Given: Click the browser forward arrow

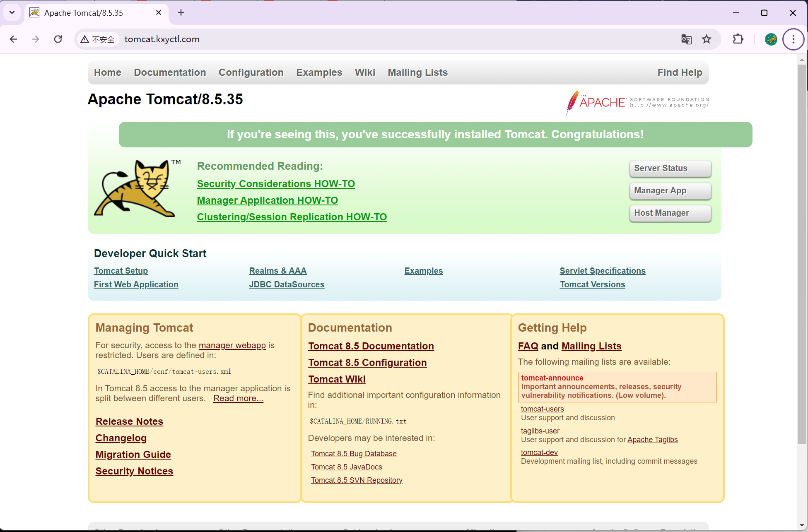Looking at the screenshot, I should [36, 39].
